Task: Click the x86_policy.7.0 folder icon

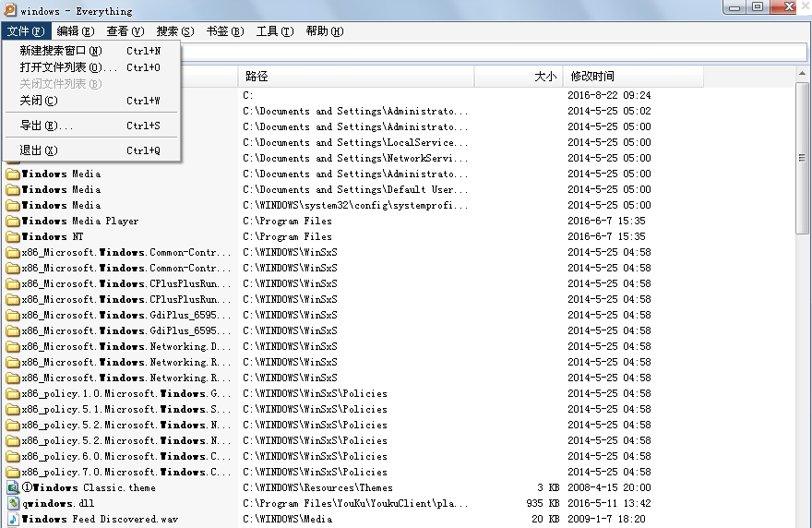Action: (x=13, y=472)
